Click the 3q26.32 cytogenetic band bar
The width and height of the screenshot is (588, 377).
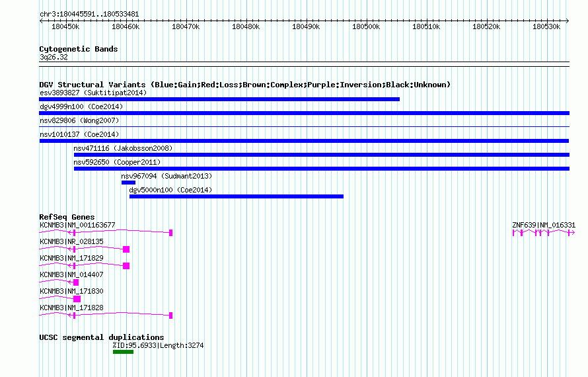point(304,64)
